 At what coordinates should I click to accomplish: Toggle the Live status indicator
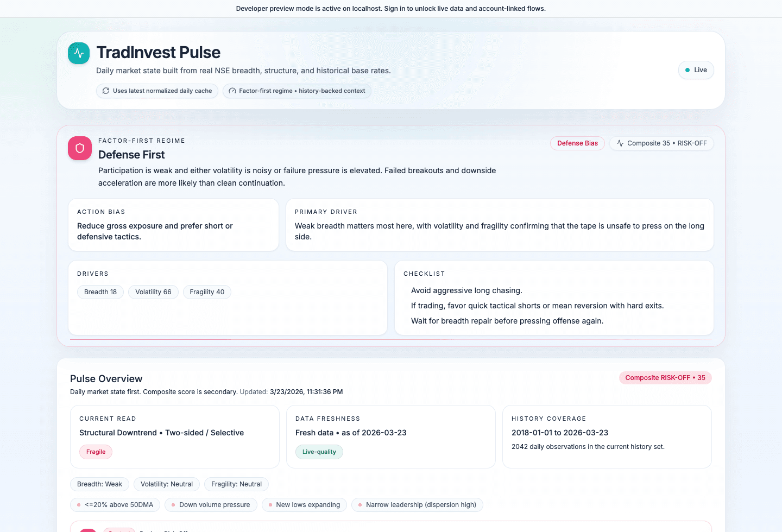[x=696, y=70]
